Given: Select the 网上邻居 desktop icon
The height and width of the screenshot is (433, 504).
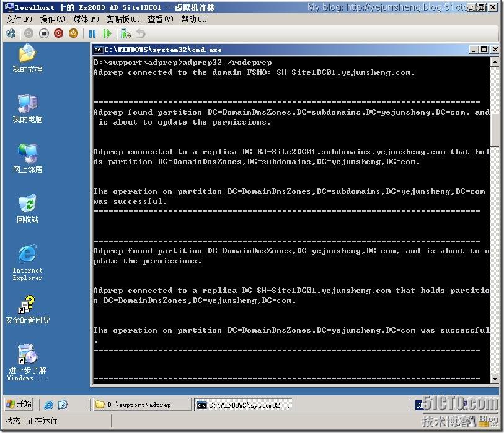Looking at the screenshot, I should click(x=27, y=159).
